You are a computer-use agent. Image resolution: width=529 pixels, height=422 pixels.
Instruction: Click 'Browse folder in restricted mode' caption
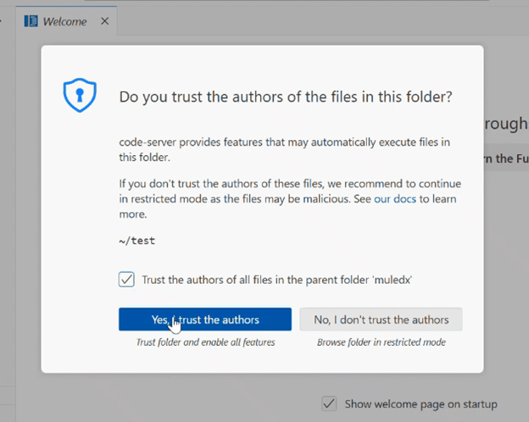pos(381,342)
